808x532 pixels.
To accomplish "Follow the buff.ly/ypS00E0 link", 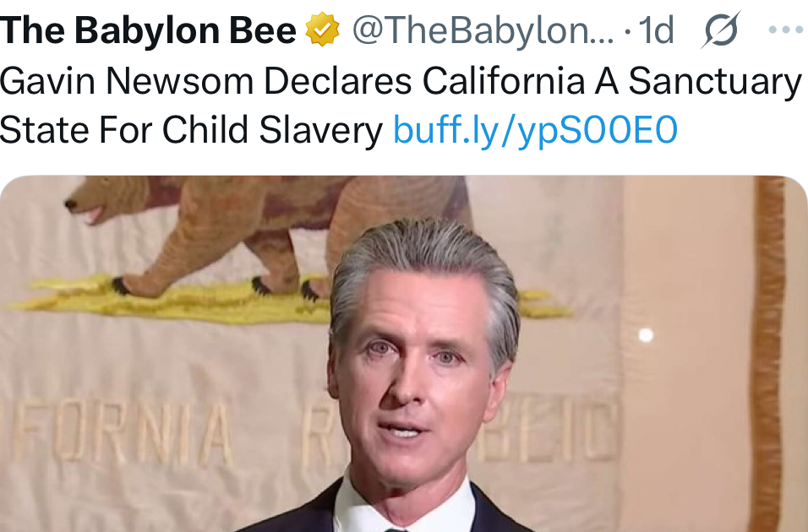I will [535, 129].
